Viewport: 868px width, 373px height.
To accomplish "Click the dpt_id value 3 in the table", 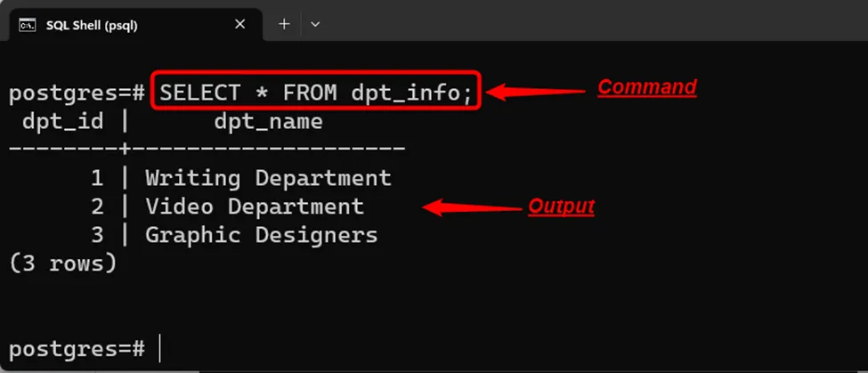I will 97,235.
